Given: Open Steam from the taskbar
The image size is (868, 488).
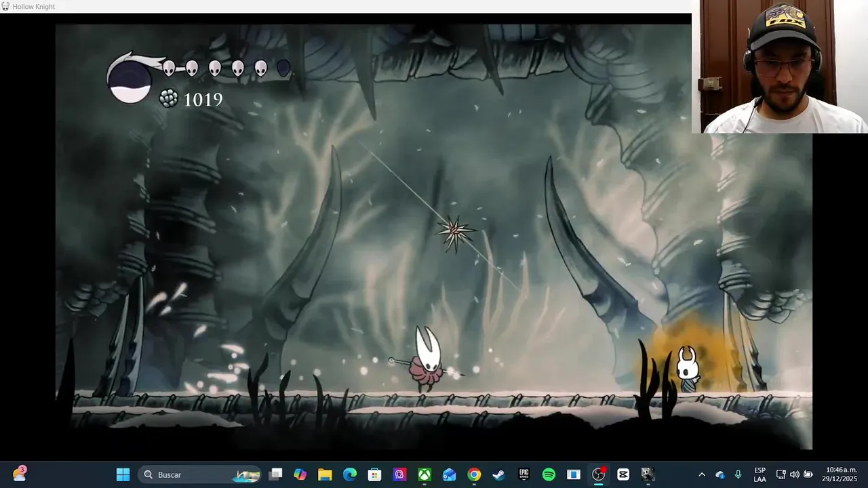Looking at the screenshot, I should tap(498, 474).
